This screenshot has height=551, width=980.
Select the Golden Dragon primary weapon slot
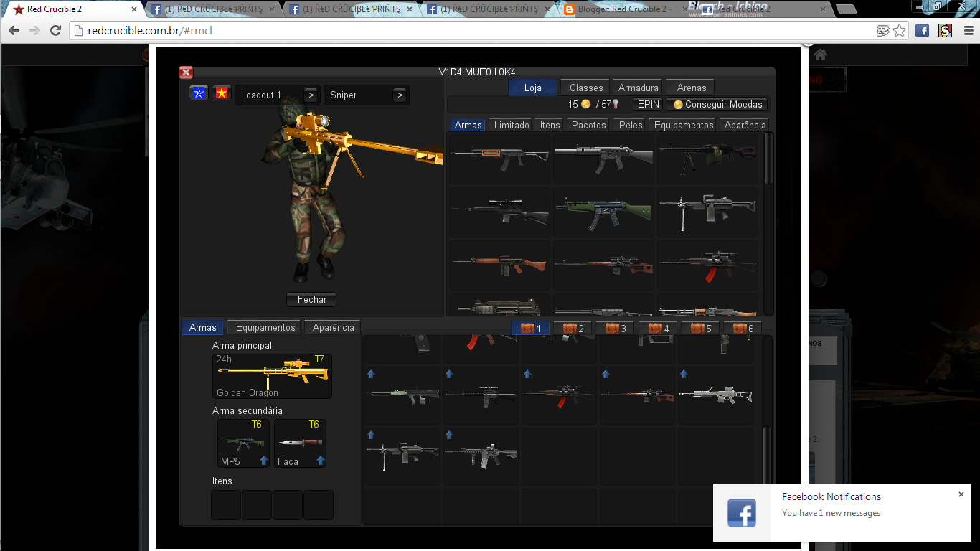pyautogui.click(x=273, y=376)
